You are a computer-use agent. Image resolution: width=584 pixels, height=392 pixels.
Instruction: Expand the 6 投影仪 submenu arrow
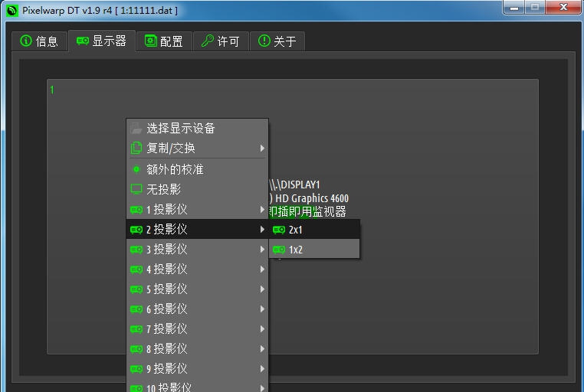click(x=262, y=309)
